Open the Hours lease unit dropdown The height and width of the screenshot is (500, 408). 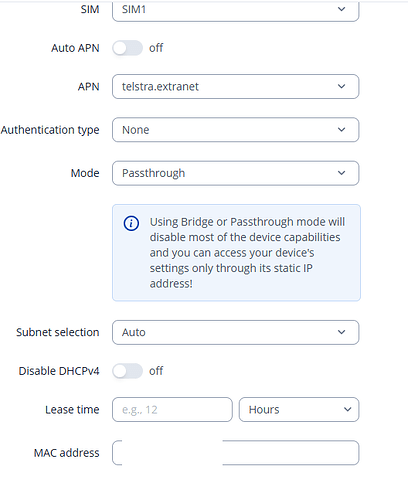click(x=299, y=409)
